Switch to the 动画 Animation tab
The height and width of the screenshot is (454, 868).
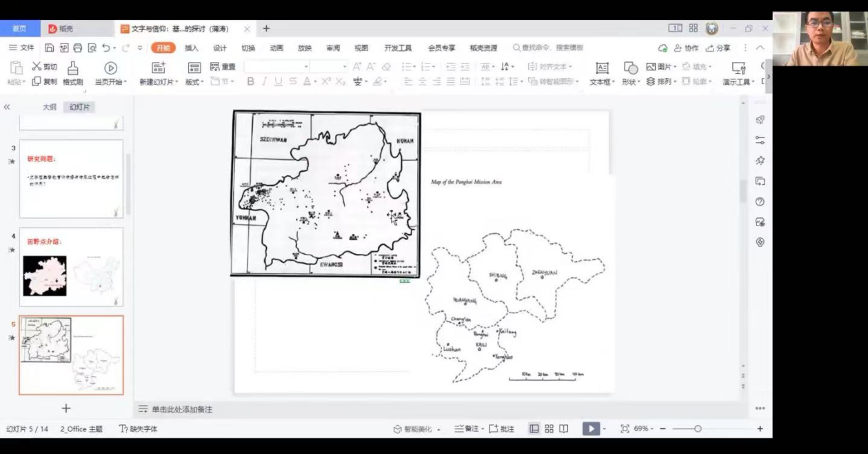tap(276, 48)
